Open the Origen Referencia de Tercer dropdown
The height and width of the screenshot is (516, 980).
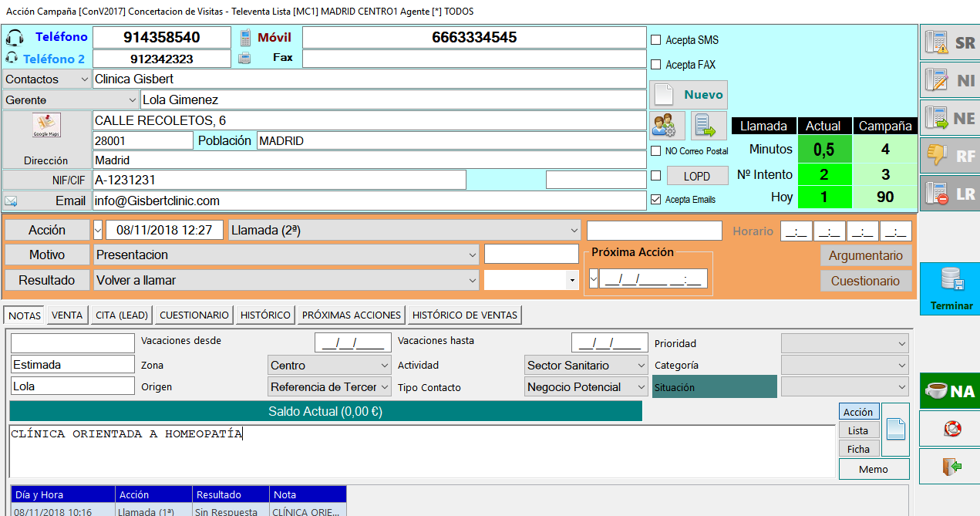(x=385, y=387)
